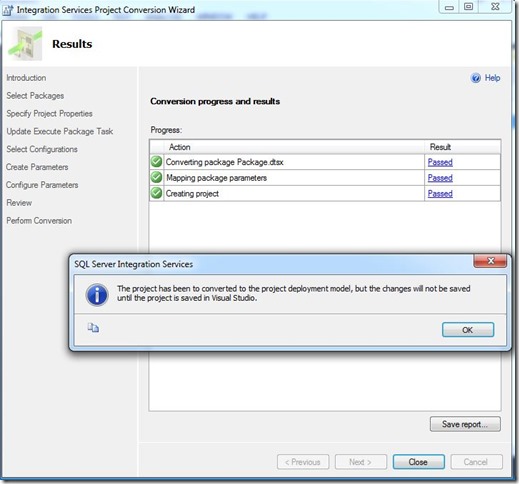519x484 pixels.
Task: Click the Previous button
Action: click(303, 462)
